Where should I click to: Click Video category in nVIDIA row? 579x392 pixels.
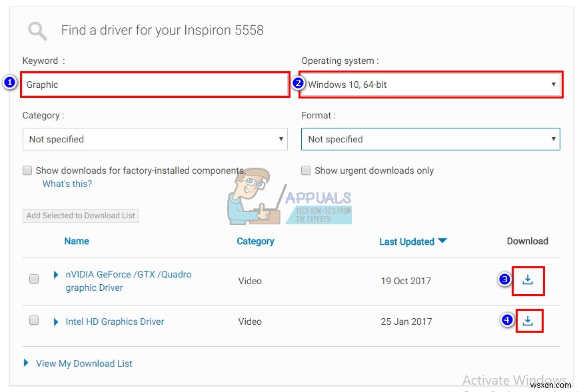click(x=250, y=281)
